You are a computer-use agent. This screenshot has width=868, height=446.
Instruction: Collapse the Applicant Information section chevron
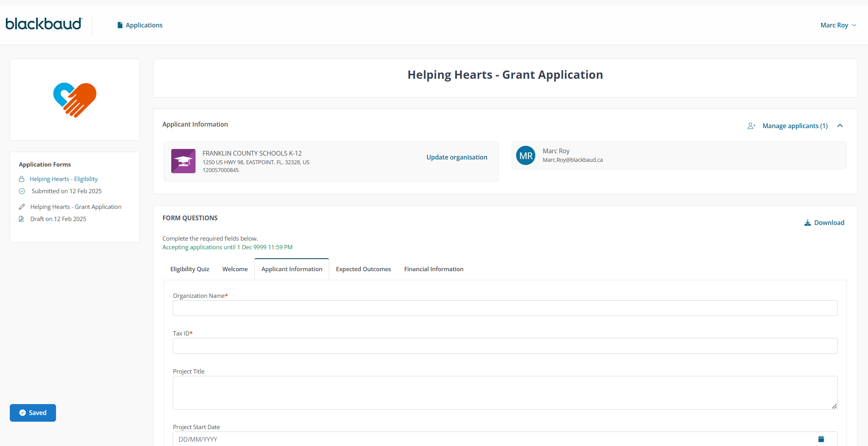[x=840, y=126]
